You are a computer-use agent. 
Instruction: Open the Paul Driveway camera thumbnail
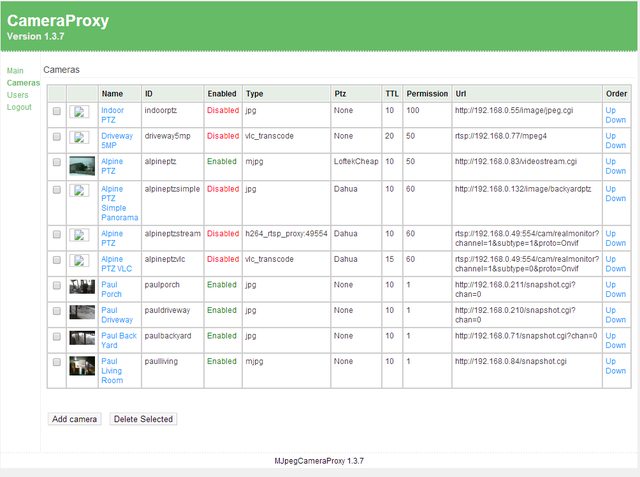(82, 312)
